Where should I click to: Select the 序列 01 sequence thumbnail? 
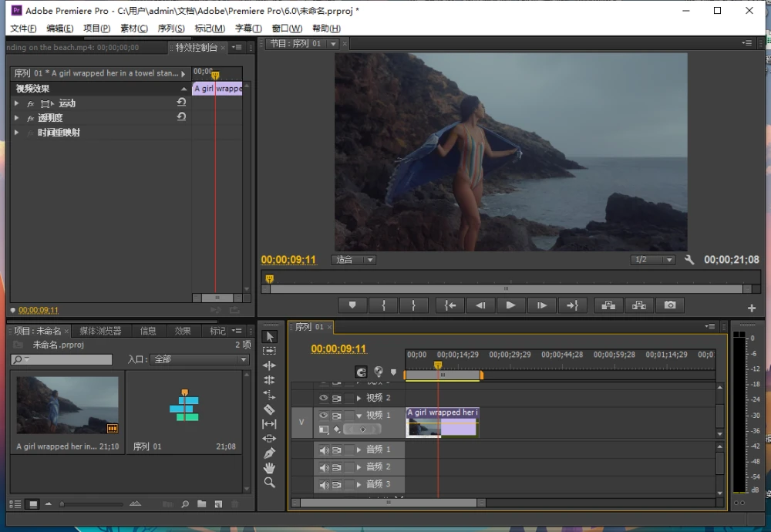click(x=184, y=405)
